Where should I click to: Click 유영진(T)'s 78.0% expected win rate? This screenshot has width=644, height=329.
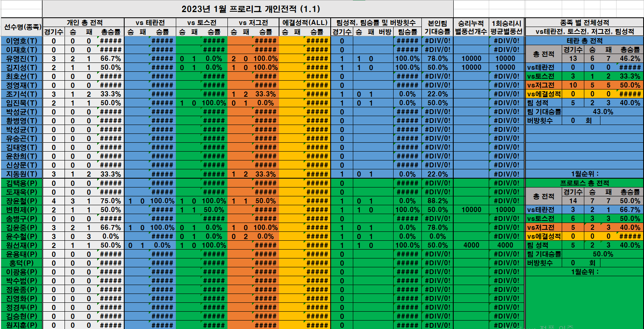[438, 58]
